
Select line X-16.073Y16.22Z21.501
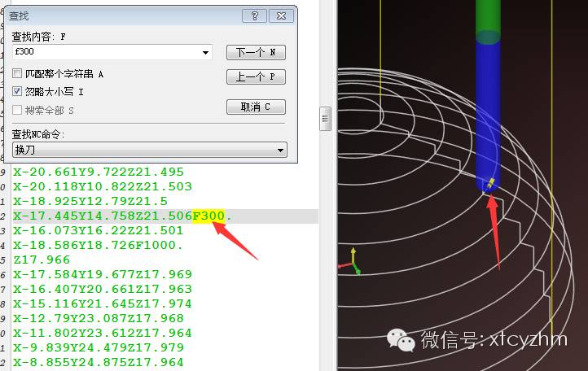99,230
